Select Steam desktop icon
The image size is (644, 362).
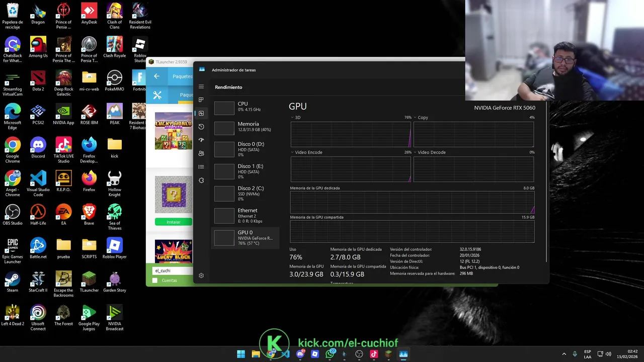tap(13, 282)
